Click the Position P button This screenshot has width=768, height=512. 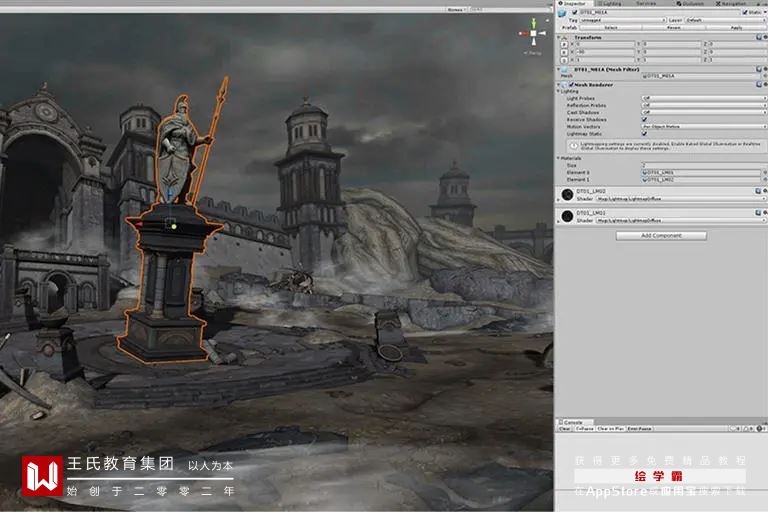coord(564,44)
